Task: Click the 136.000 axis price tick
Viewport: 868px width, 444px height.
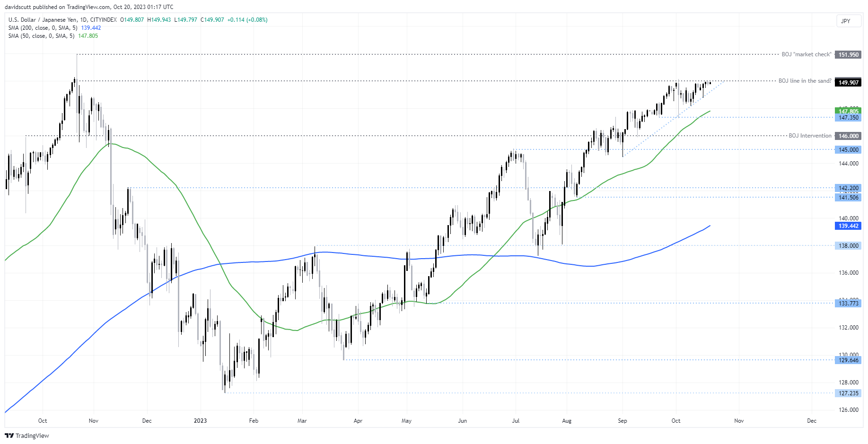Action: point(849,273)
